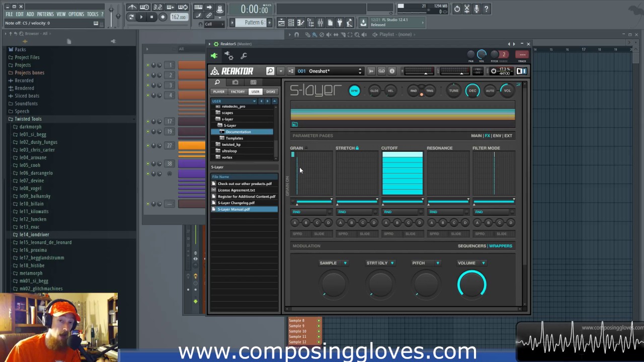Image resolution: width=644 pixels, height=362 pixels.
Task: Click the help question mark toolbar icon
Action: [x=486, y=9]
